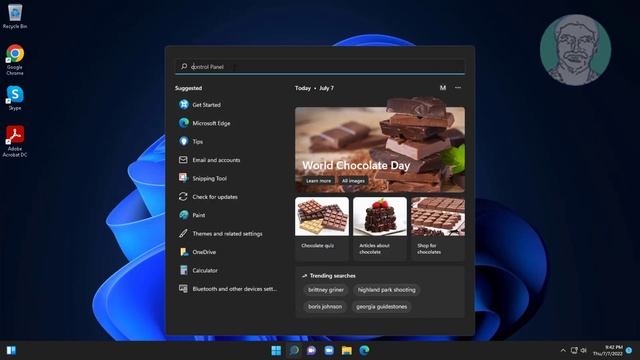640x360 pixels.
Task: Select Check for updates suggestion
Action: 229,197
